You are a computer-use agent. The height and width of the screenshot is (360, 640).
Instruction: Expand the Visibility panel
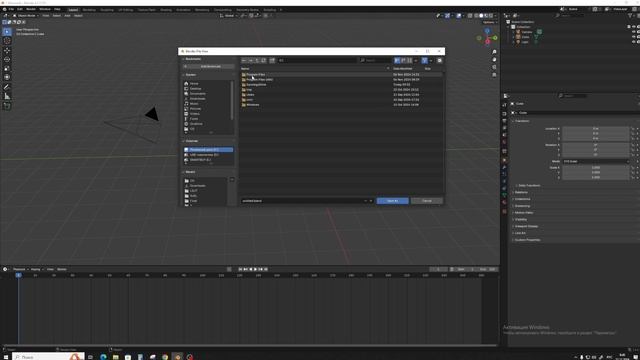pyautogui.click(x=521, y=220)
